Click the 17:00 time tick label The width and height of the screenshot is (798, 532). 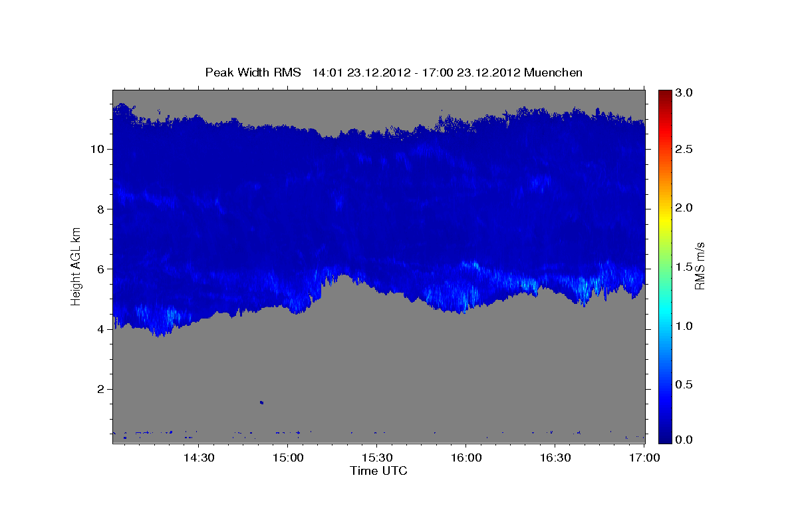[644, 458]
